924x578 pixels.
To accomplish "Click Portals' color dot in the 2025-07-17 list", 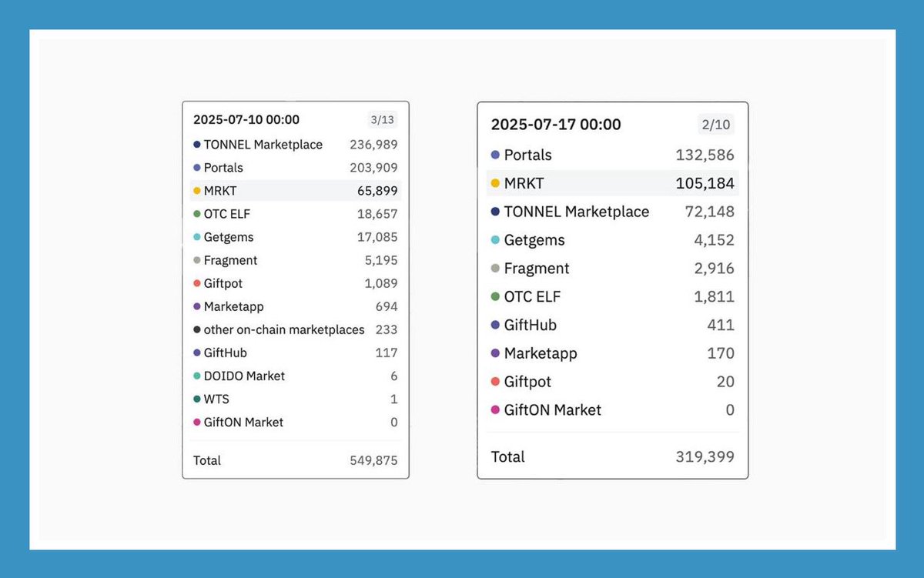I will pos(495,155).
